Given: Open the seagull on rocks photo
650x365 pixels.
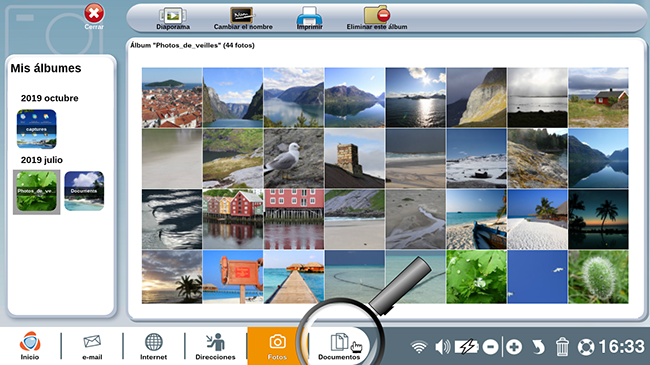Looking at the screenshot, I should (x=293, y=158).
